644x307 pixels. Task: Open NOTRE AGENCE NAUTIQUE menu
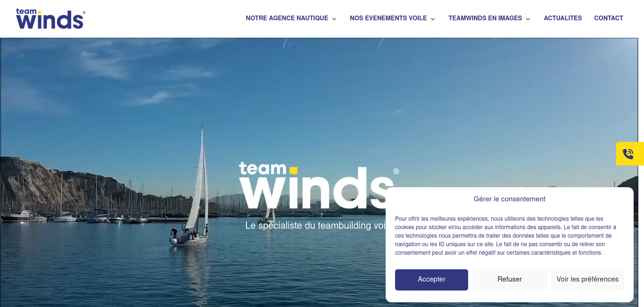[287, 18]
